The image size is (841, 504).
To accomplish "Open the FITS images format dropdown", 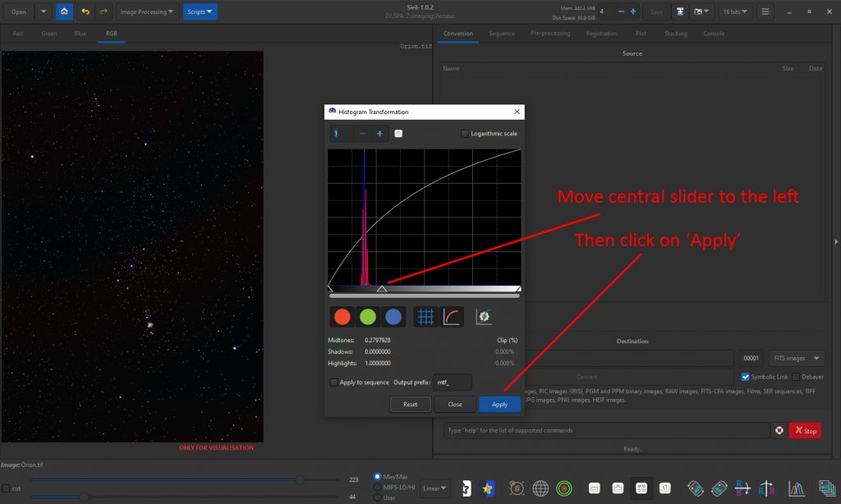I will point(797,358).
